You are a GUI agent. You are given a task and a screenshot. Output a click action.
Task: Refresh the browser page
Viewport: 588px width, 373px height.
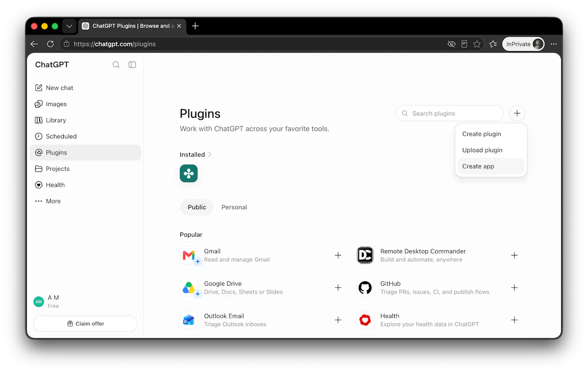(50, 44)
